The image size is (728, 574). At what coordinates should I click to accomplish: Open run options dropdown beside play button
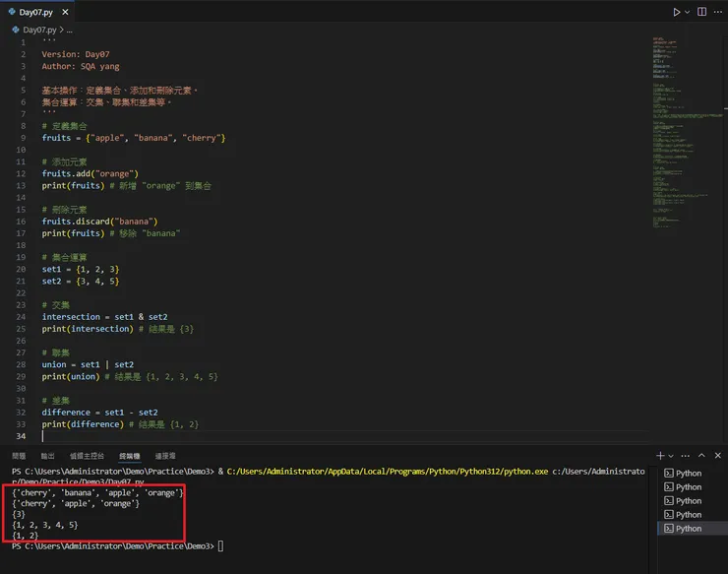click(687, 12)
